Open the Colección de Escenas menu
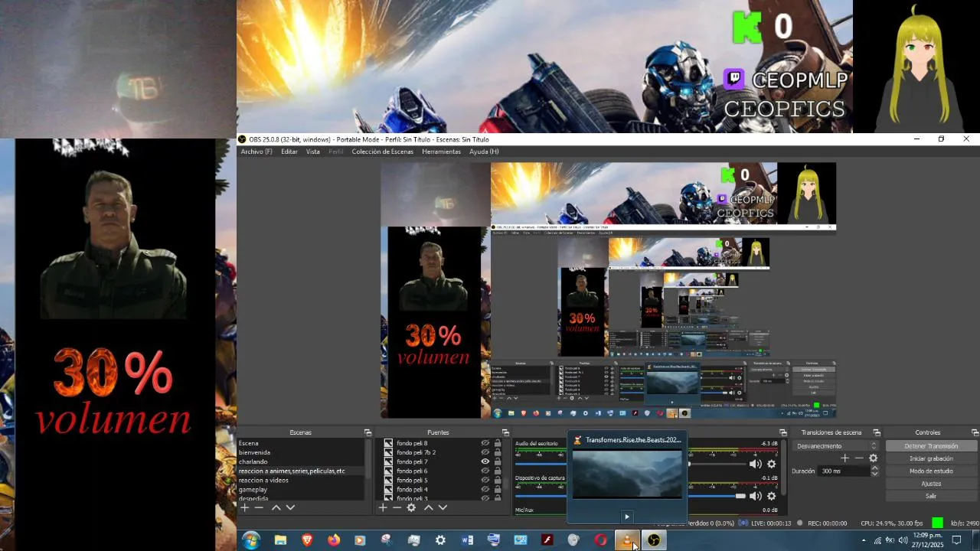Image resolution: width=980 pixels, height=551 pixels. coord(383,152)
